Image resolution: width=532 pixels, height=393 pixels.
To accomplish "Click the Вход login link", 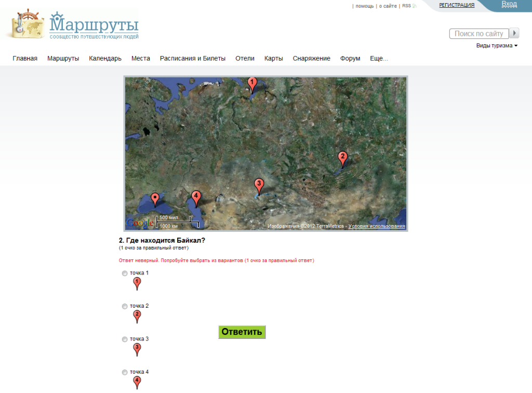I will 509,4.
